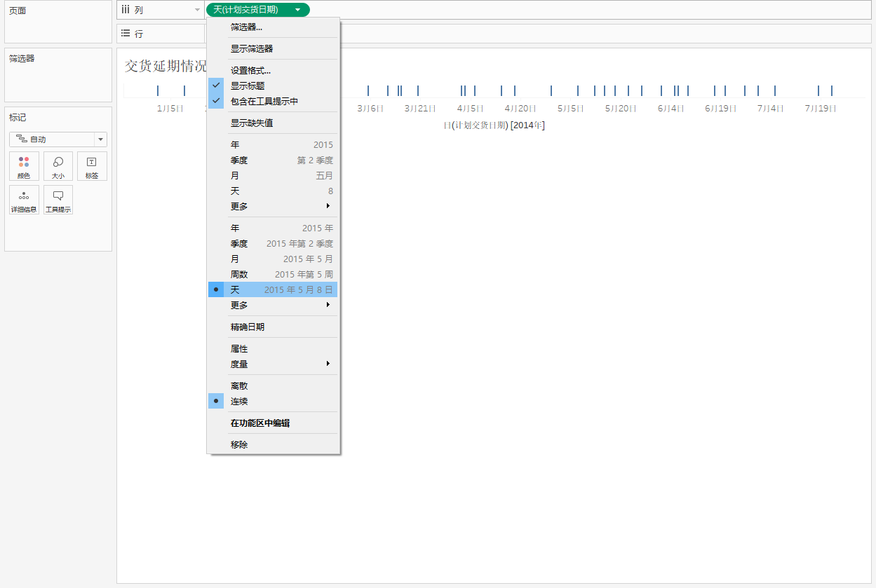The height and width of the screenshot is (588, 876).
Task: Choose date part 天 8
Action: [x=274, y=191]
